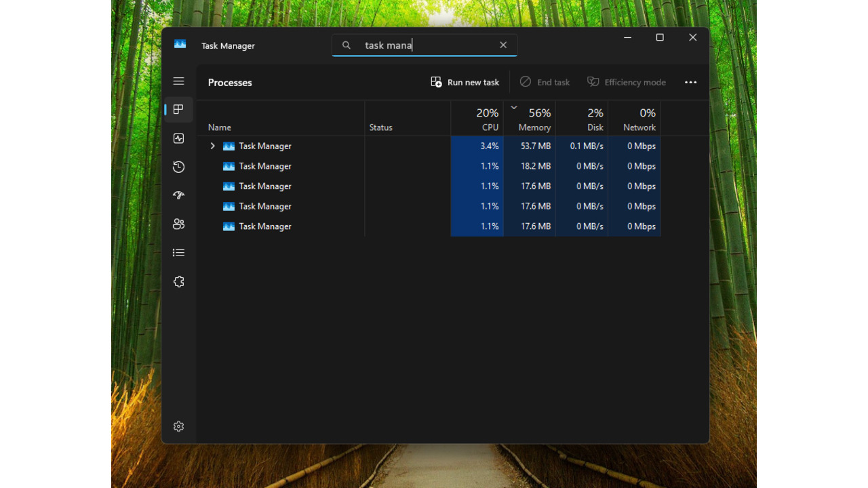Sort processes by the CPU column header
The width and height of the screenshot is (868, 488).
[x=483, y=119]
